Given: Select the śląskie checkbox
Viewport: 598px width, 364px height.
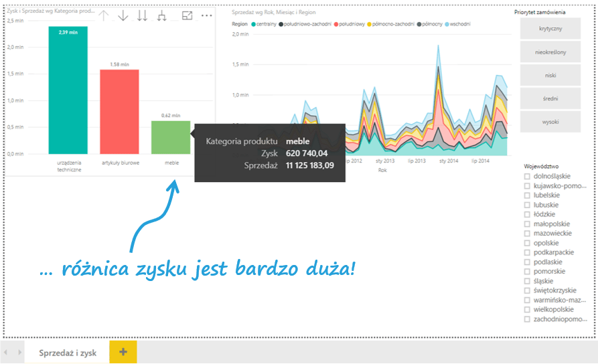Looking at the screenshot, I should [x=528, y=282].
